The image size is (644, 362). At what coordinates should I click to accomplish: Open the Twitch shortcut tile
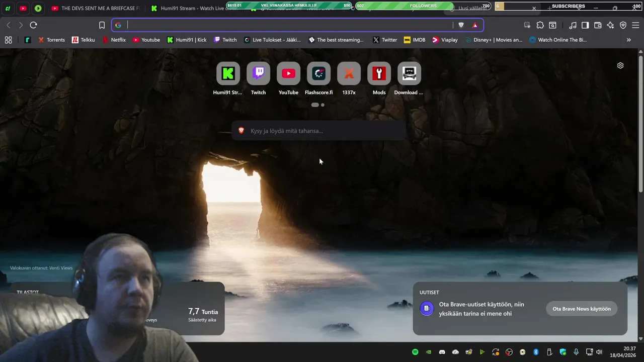point(258,78)
